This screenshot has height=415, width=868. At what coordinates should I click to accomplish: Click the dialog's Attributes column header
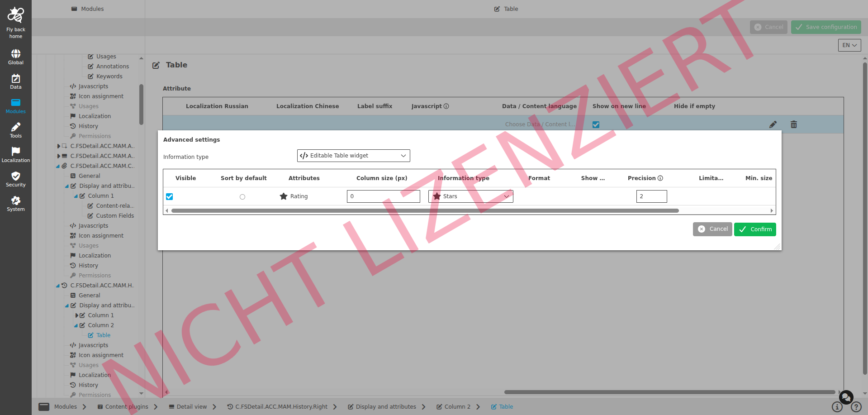pyautogui.click(x=304, y=178)
